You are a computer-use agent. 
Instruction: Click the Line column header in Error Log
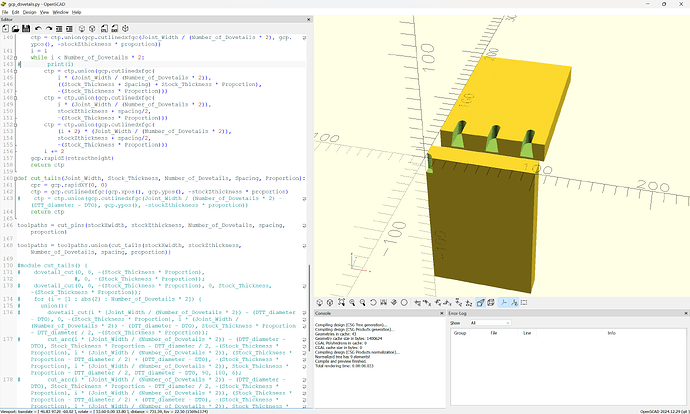[x=527, y=333]
